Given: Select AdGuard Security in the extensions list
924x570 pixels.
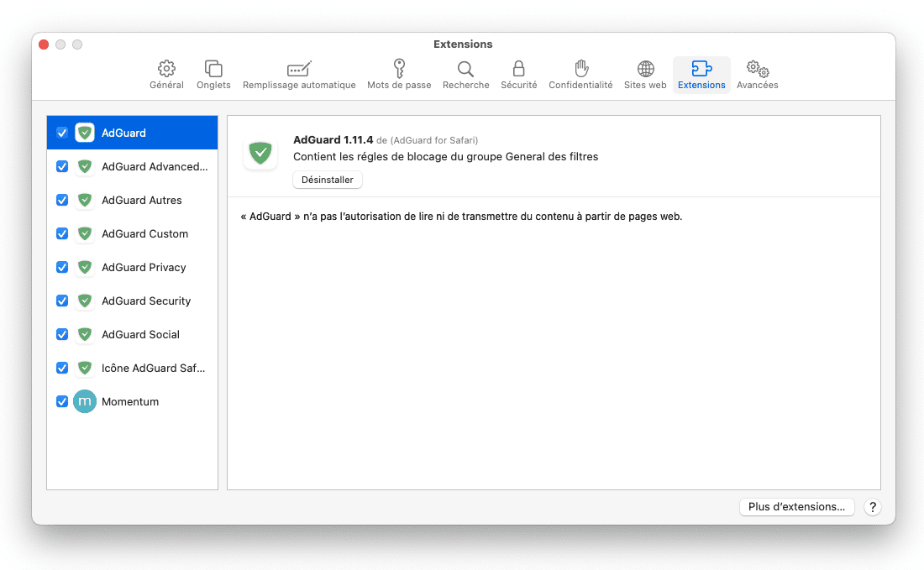Looking at the screenshot, I should pyautogui.click(x=146, y=301).
